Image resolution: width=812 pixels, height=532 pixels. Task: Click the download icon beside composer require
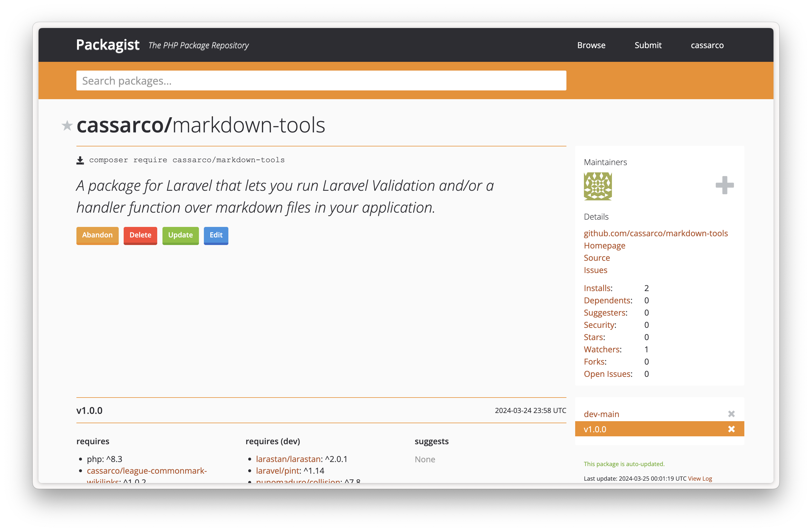click(80, 160)
